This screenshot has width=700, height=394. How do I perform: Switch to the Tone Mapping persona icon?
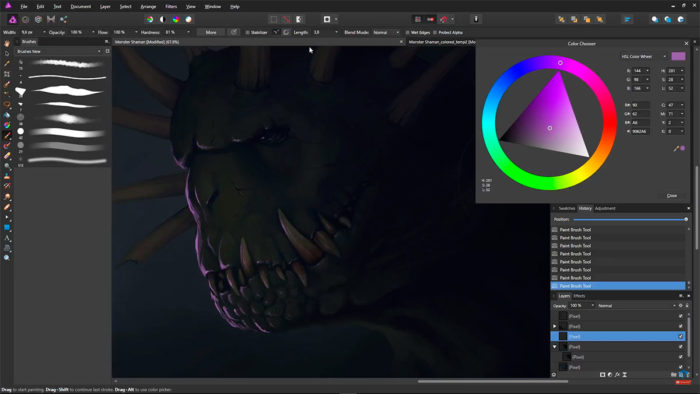point(51,20)
